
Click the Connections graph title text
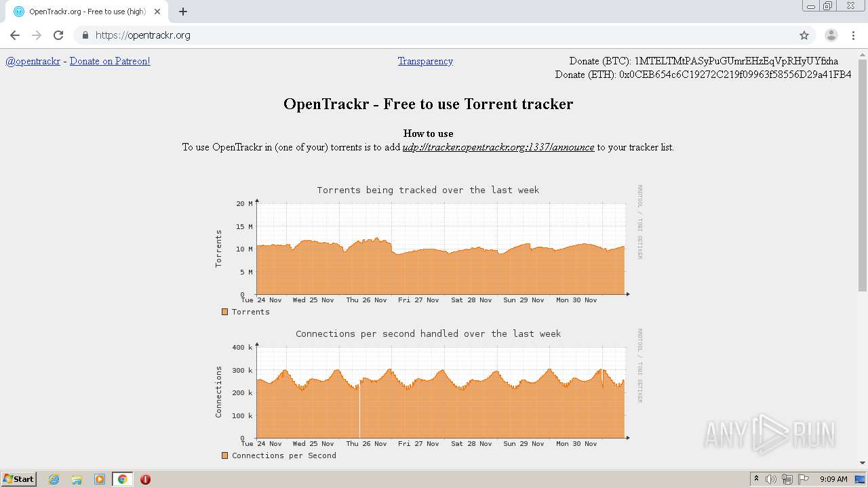(x=428, y=333)
